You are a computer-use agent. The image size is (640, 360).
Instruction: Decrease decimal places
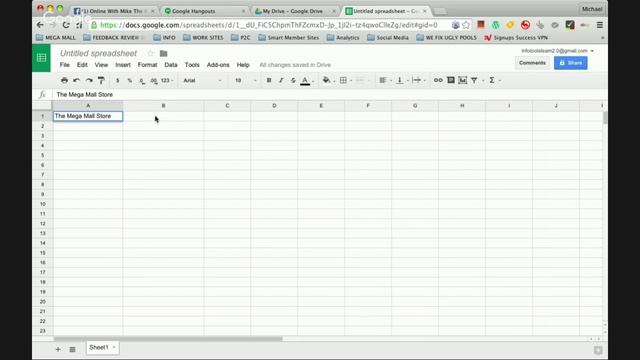click(x=142, y=81)
